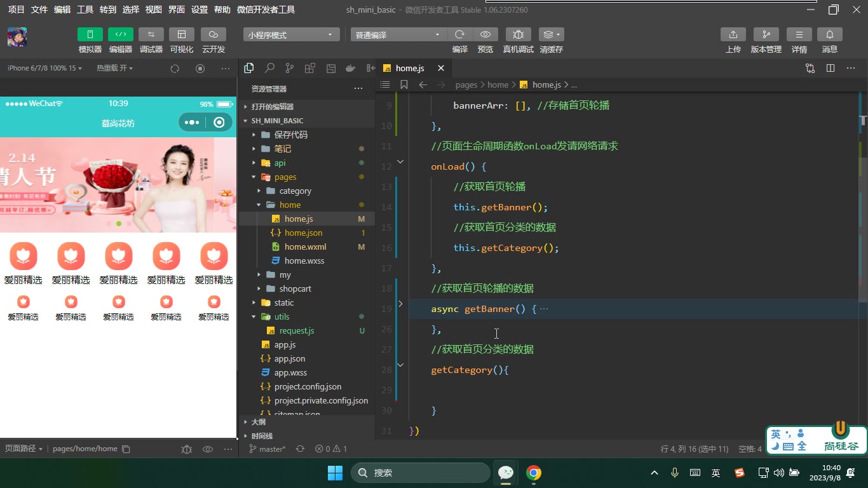
Task: Open the 小程序模式 mode dropdown
Action: tap(291, 35)
